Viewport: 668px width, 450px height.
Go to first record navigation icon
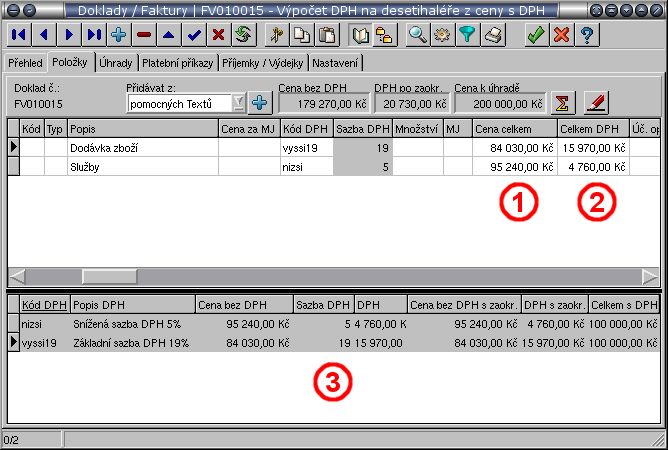(19, 36)
